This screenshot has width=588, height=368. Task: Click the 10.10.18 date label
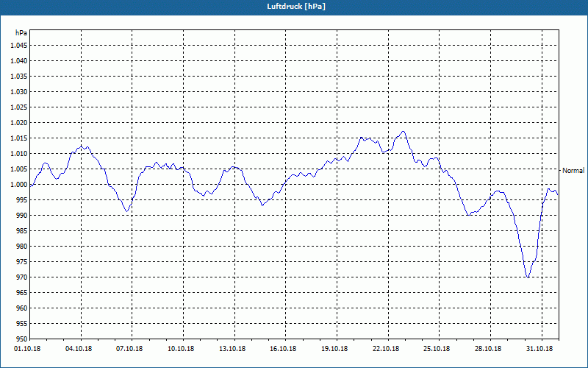[x=181, y=349]
